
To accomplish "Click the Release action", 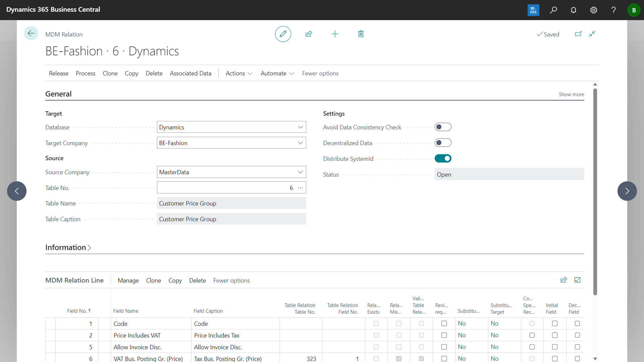I will pos(59,73).
